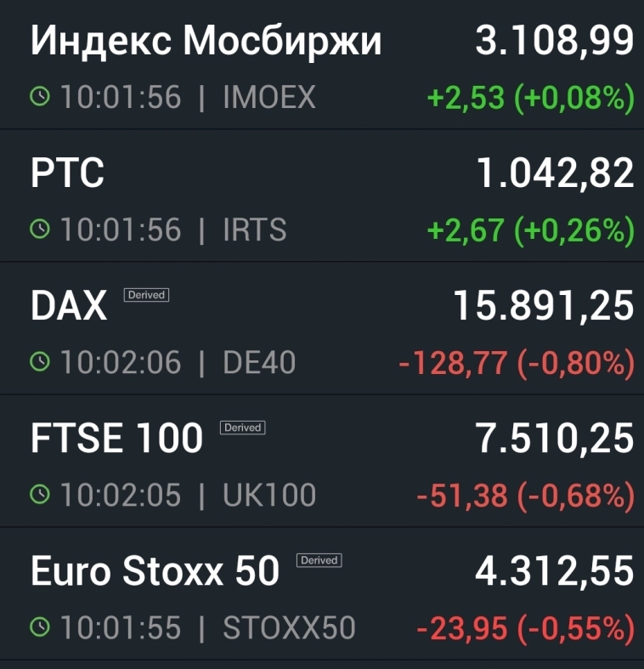Click the UK100 ticker symbol
The height and width of the screenshot is (669, 644).
tap(268, 495)
